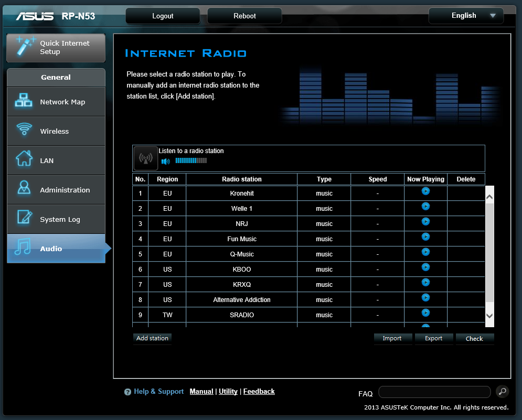The width and height of the screenshot is (522, 420).
Task: Click the Speed column header
Action: point(378,179)
